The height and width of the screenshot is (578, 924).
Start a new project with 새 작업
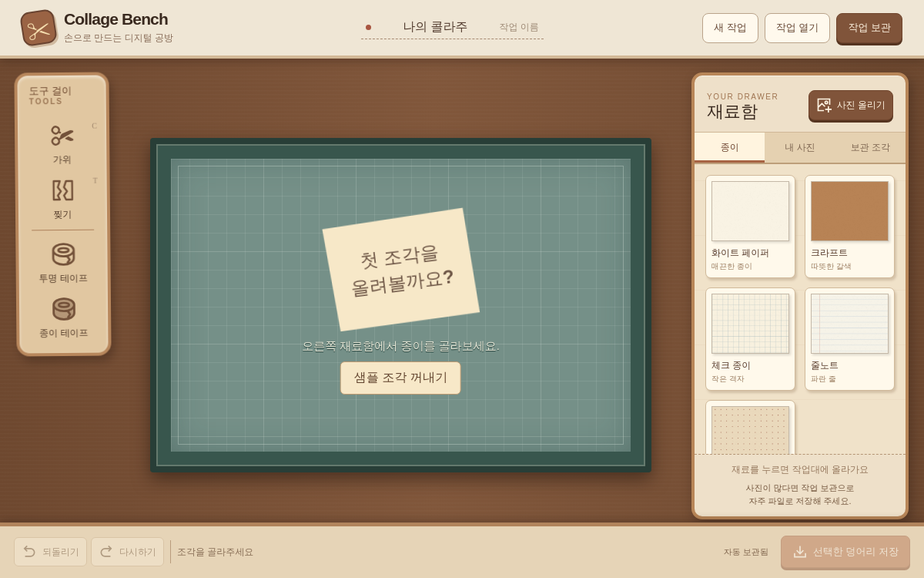pyautogui.click(x=730, y=28)
